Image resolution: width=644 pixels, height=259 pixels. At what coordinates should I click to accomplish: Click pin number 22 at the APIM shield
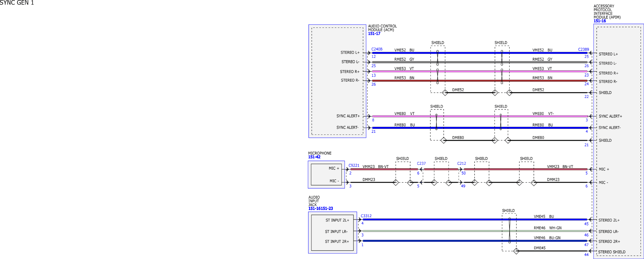pyautogui.click(x=587, y=97)
